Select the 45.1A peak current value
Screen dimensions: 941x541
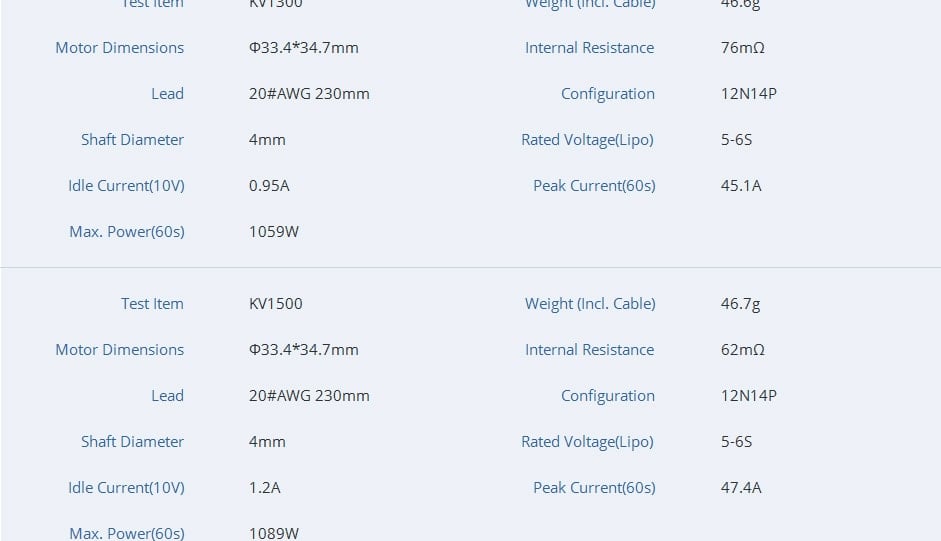(741, 186)
